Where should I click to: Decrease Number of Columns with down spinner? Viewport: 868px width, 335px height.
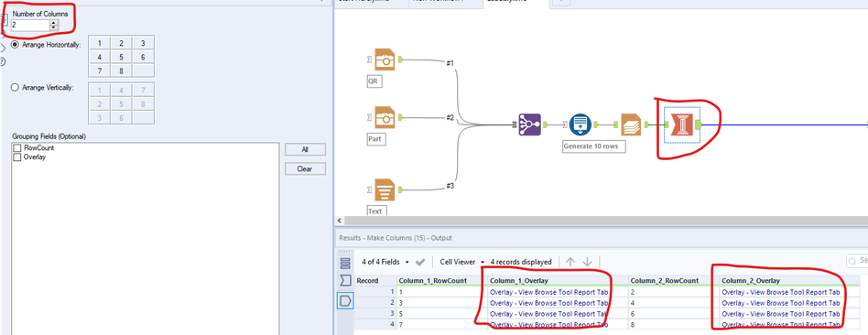tap(54, 27)
